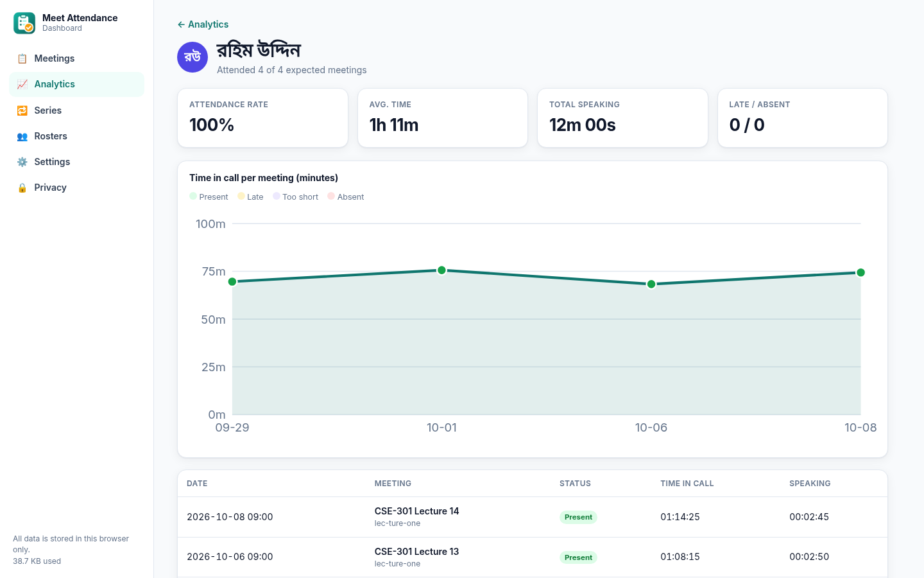The height and width of the screenshot is (578, 924).
Task: Click the Total Speaking 12m 00s card
Action: point(622,118)
